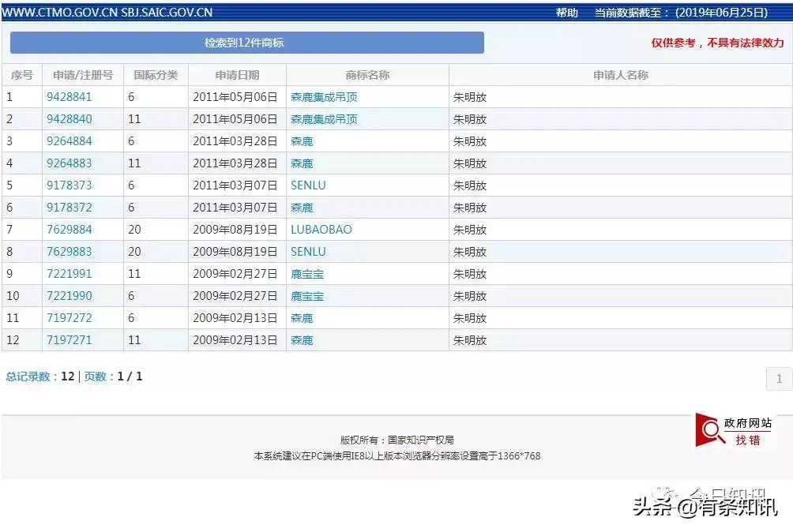The image size is (793, 532).
Task: Click page number 1 in pagination
Action: (778, 378)
